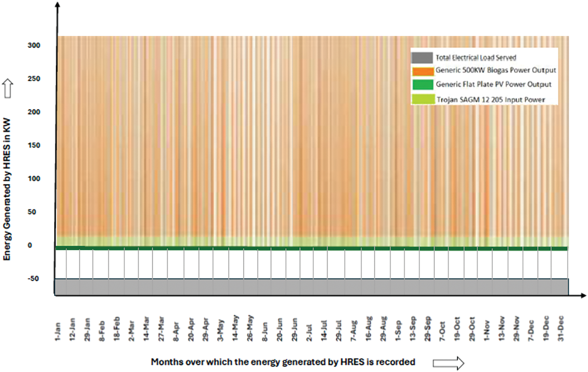Select the -50 y-axis tick label
Image resolution: width=588 pixels, height=372 pixels.
(33, 279)
